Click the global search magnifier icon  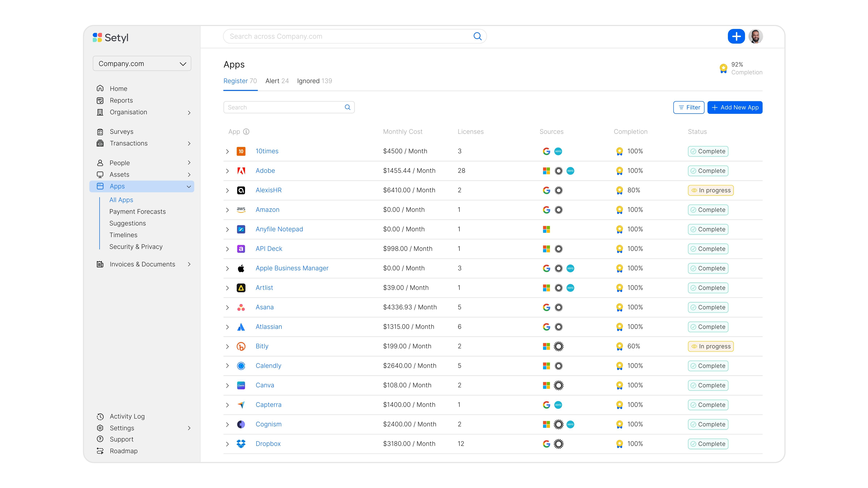[x=477, y=36]
